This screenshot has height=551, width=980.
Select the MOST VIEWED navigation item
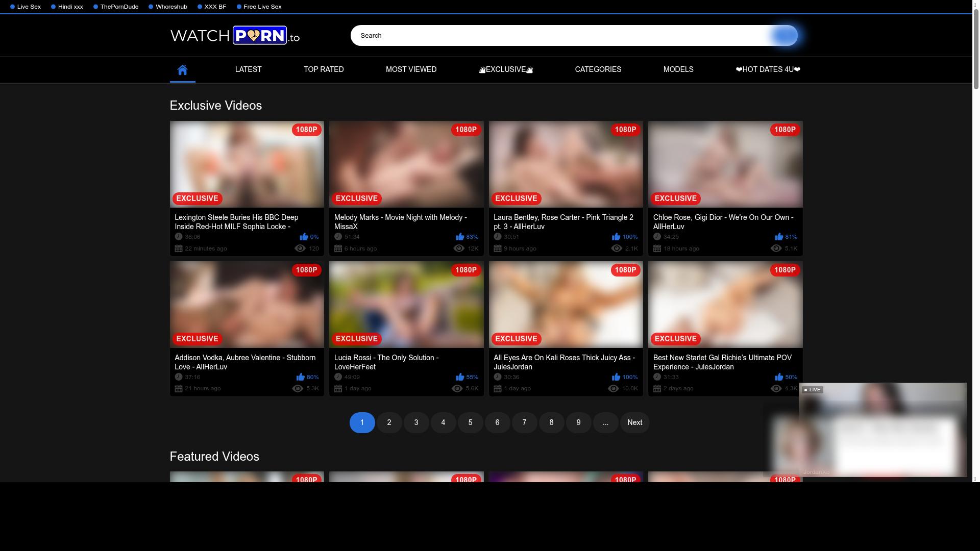coord(411,69)
